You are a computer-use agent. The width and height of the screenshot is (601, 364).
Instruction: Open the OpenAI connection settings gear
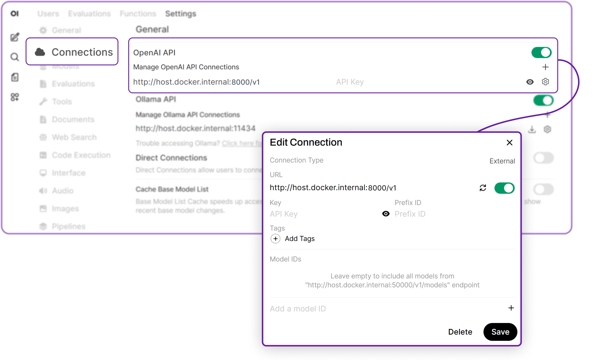point(545,82)
